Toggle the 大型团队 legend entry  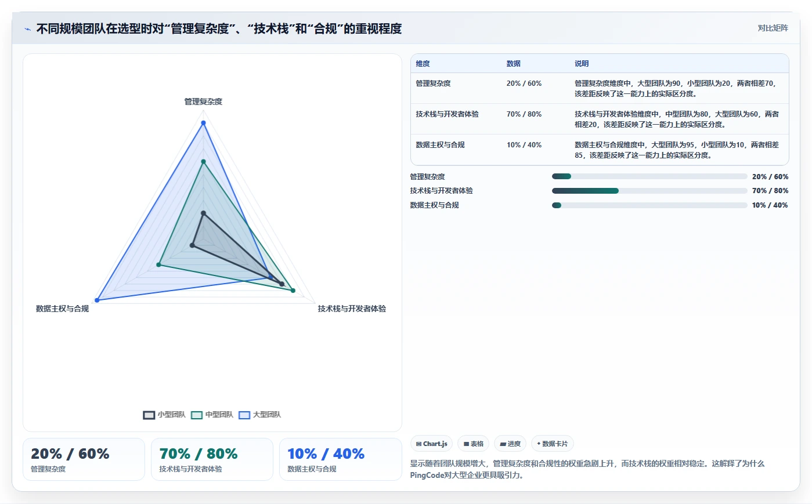[x=259, y=415]
